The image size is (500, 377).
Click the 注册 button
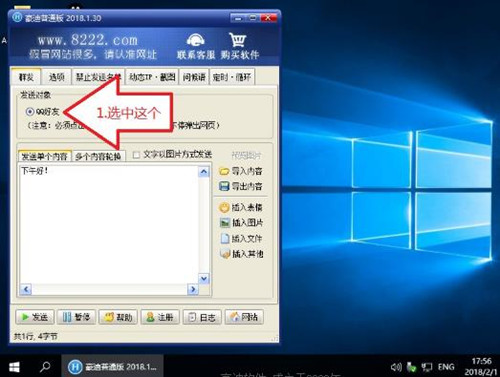160,317
